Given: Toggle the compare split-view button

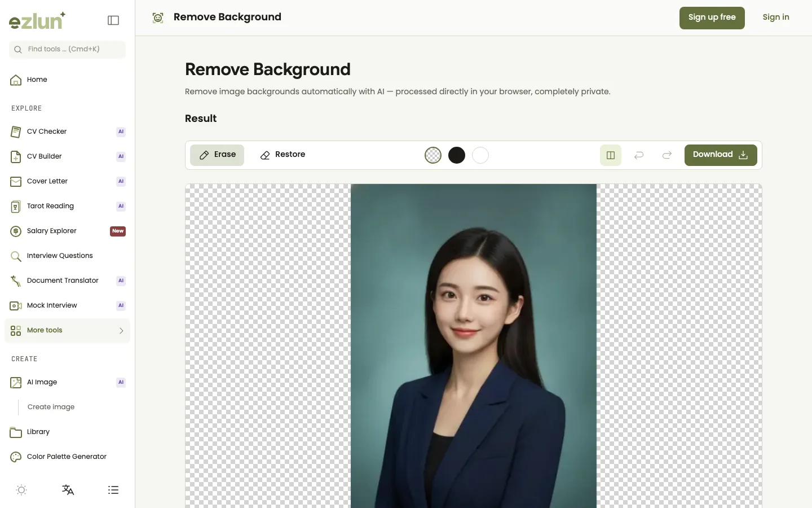Looking at the screenshot, I should (611, 155).
